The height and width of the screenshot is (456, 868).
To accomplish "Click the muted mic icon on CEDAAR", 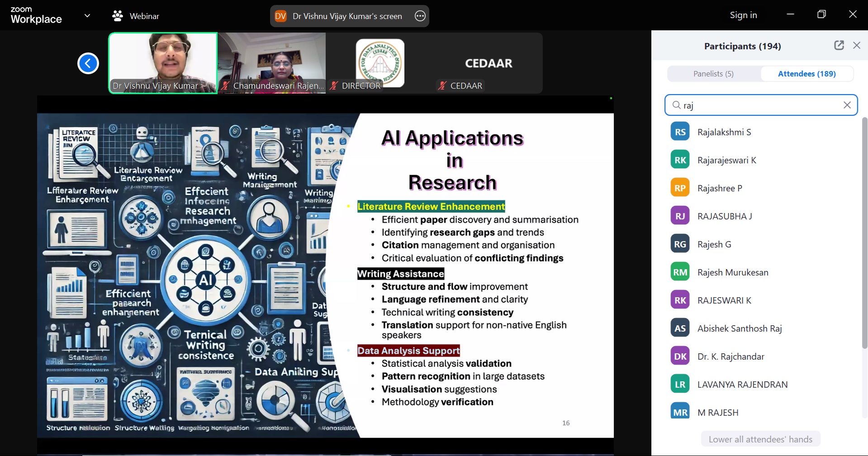I will click(442, 85).
